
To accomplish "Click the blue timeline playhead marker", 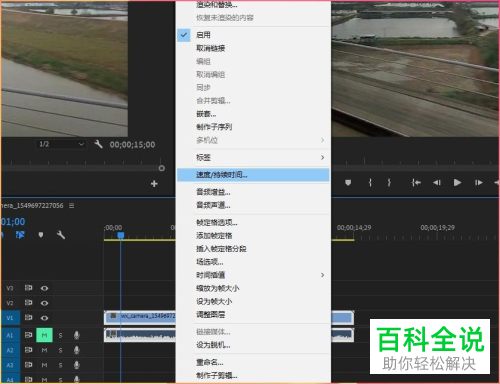I will (x=121, y=235).
